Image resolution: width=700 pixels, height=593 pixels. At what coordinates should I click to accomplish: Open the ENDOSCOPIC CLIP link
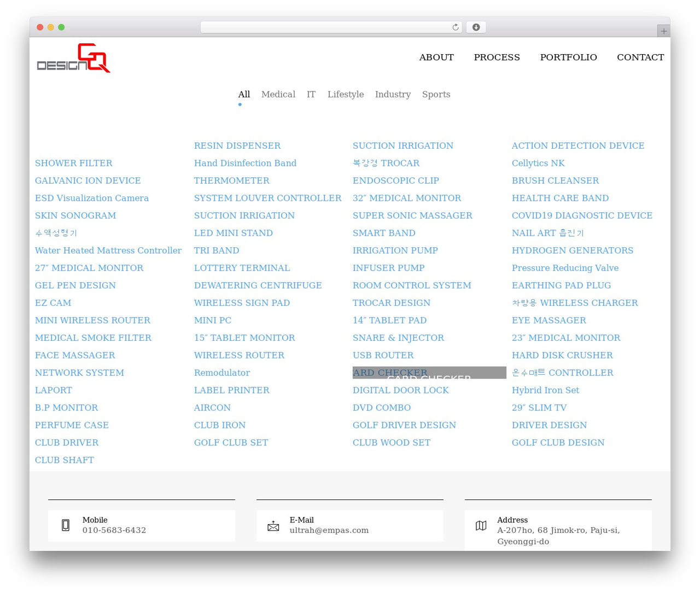coord(396,181)
